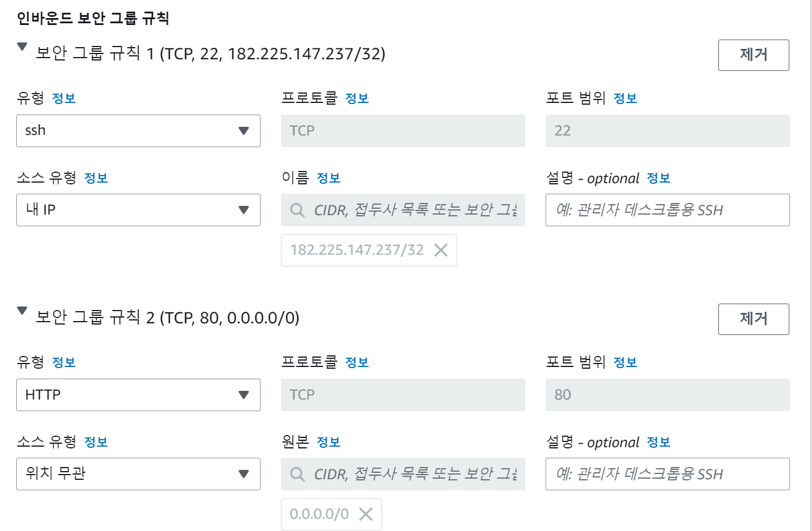The width and height of the screenshot is (812, 531).
Task: Click 제거 button for rule 1
Action: point(754,55)
